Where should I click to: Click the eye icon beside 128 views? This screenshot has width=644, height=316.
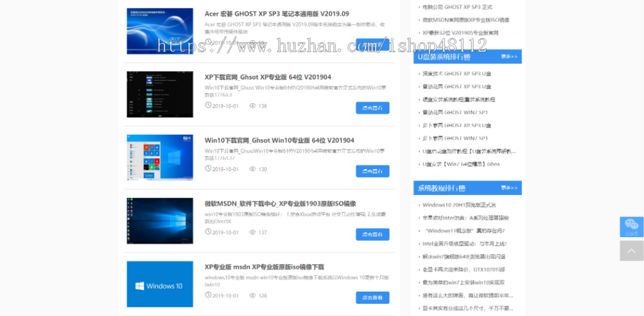click(x=253, y=295)
